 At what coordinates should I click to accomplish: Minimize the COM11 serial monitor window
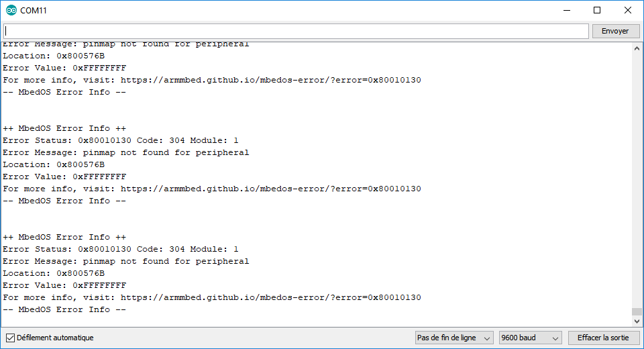click(x=566, y=10)
